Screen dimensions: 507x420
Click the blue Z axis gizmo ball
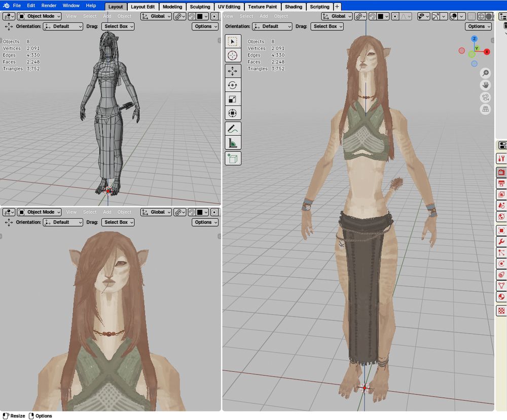tap(475, 39)
